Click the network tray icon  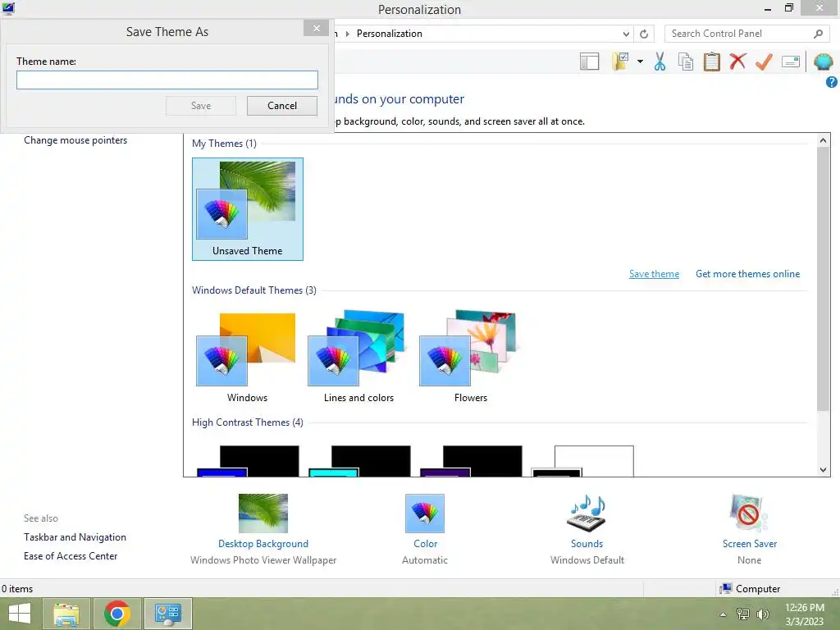(743, 614)
